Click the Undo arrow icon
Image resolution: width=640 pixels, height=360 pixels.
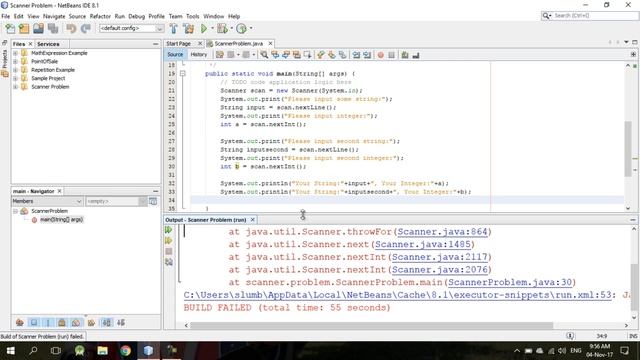point(71,29)
